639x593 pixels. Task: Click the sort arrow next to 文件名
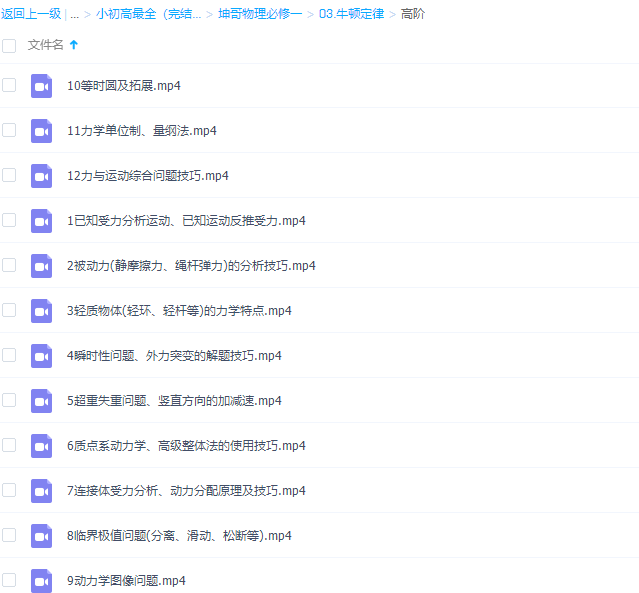click(74, 45)
